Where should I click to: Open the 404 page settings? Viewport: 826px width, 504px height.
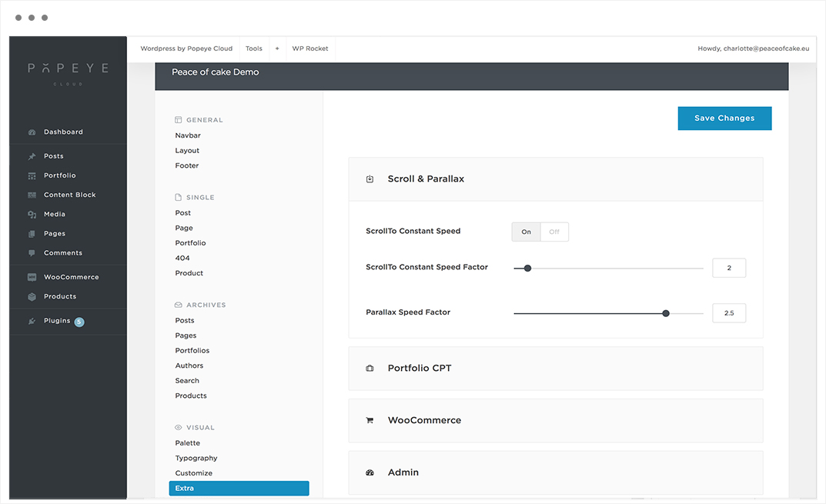(182, 259)
